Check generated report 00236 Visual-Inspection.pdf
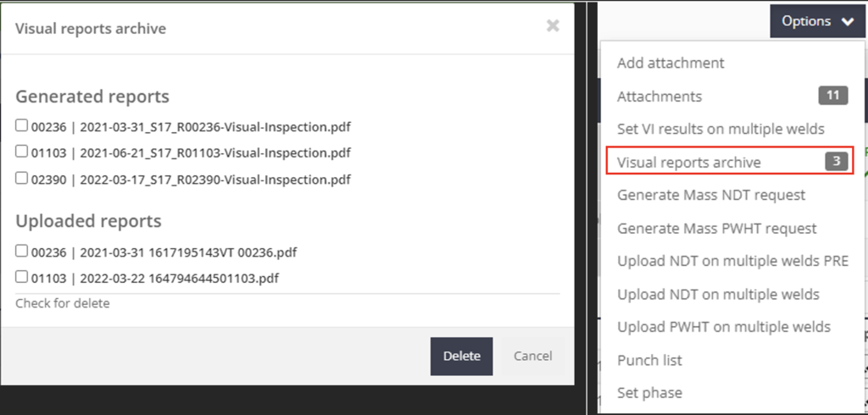 point(21,125)
